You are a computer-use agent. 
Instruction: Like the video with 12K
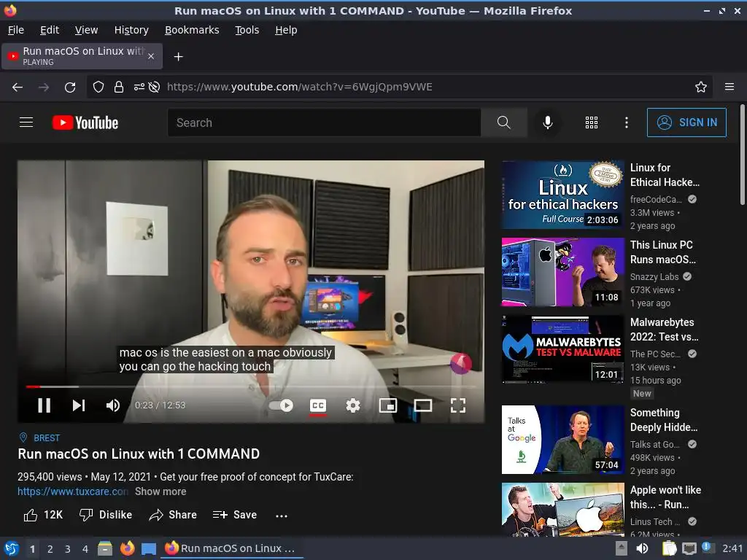point(43,515)
